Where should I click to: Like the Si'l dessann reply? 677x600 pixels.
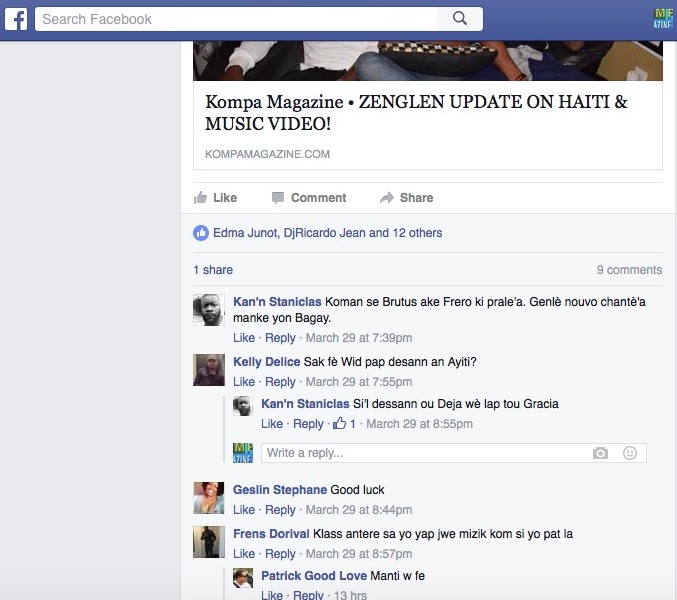pos(272,424)
